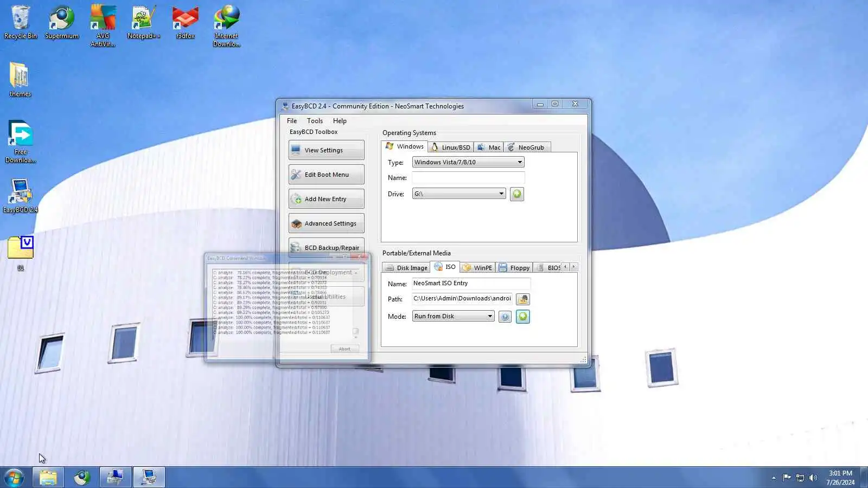The image size is (868, 488).
Task: Open the Tools menu
Action: point(315,121)
